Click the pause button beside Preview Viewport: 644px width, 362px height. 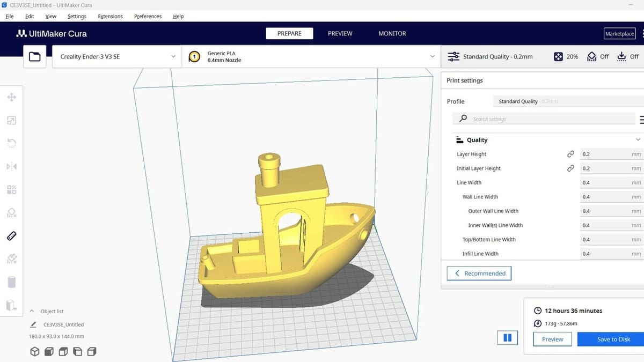coord(507,338)
